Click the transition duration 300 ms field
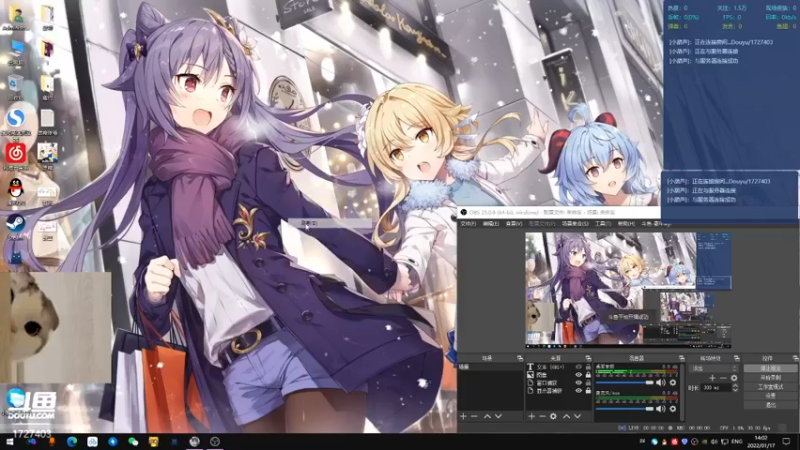 pos(716,388)
